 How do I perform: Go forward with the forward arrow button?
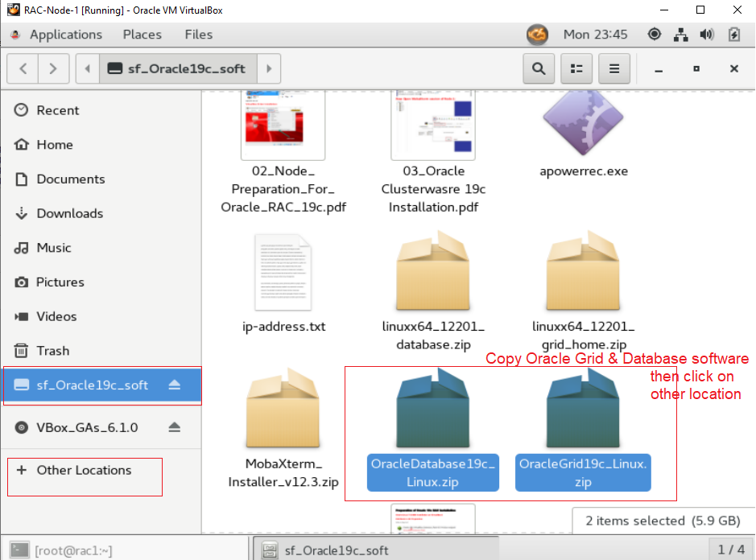click(53, 68)
